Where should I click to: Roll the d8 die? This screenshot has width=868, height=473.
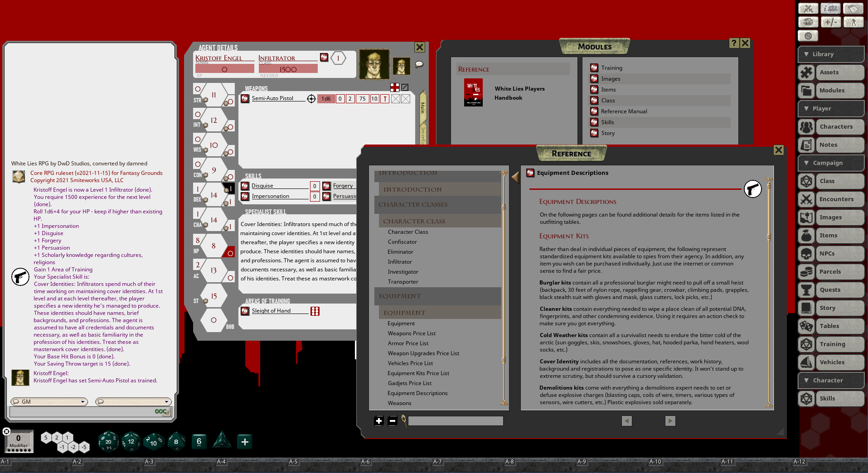point(176,441)
